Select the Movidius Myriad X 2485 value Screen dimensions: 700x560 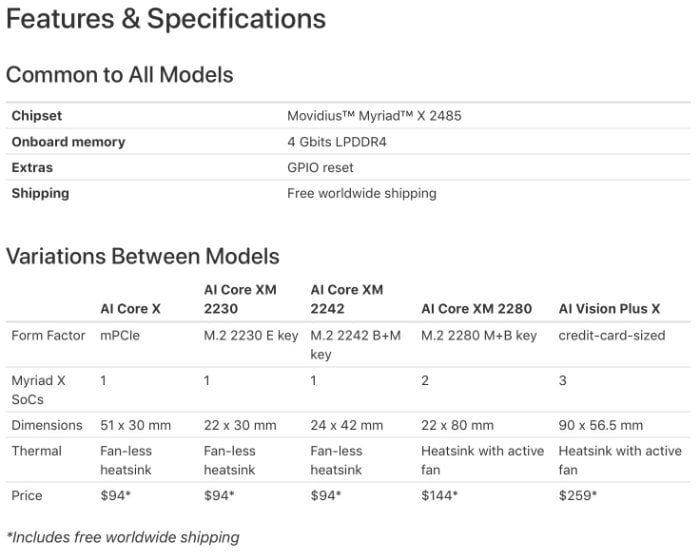(x=374, y=116)
